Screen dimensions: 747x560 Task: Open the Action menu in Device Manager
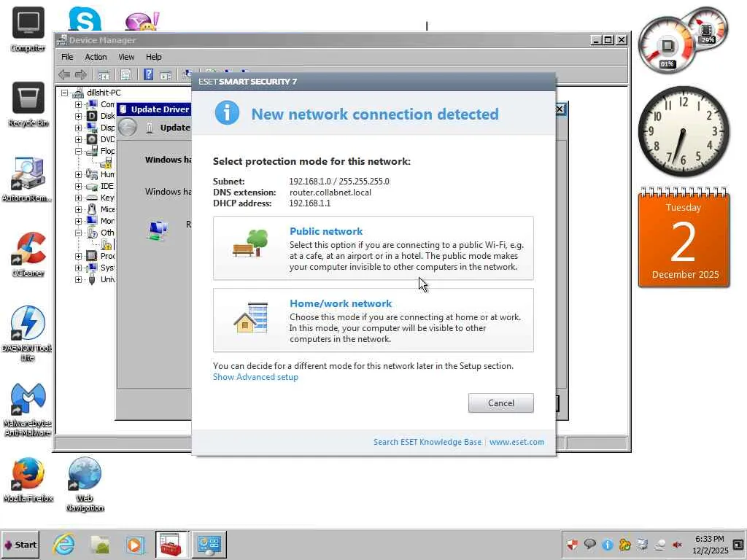[96, 57]
